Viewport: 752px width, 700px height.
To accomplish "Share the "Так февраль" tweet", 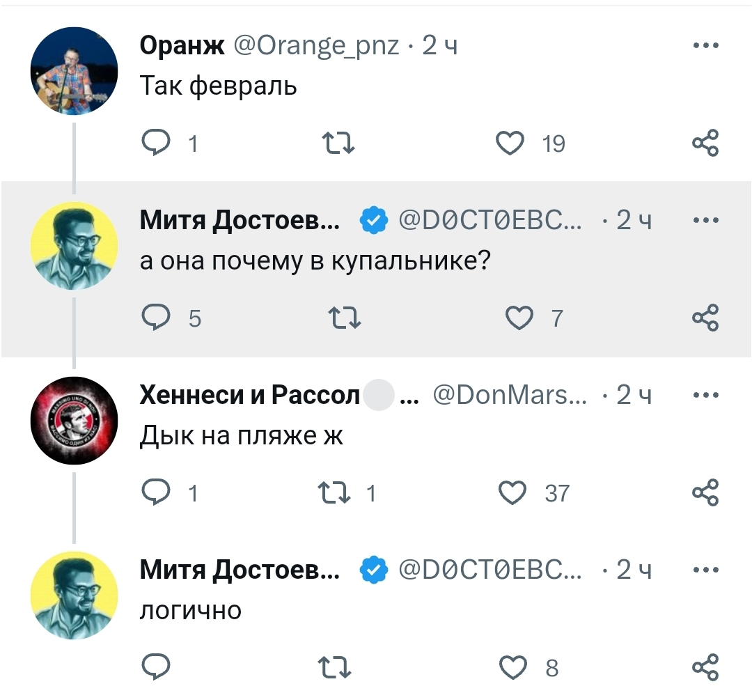I will point(705,143).
